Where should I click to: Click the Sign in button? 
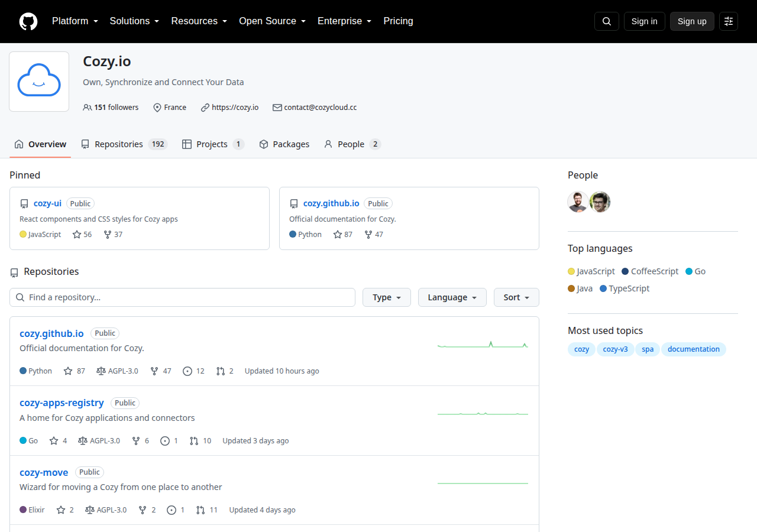click(x=645, y=21)
